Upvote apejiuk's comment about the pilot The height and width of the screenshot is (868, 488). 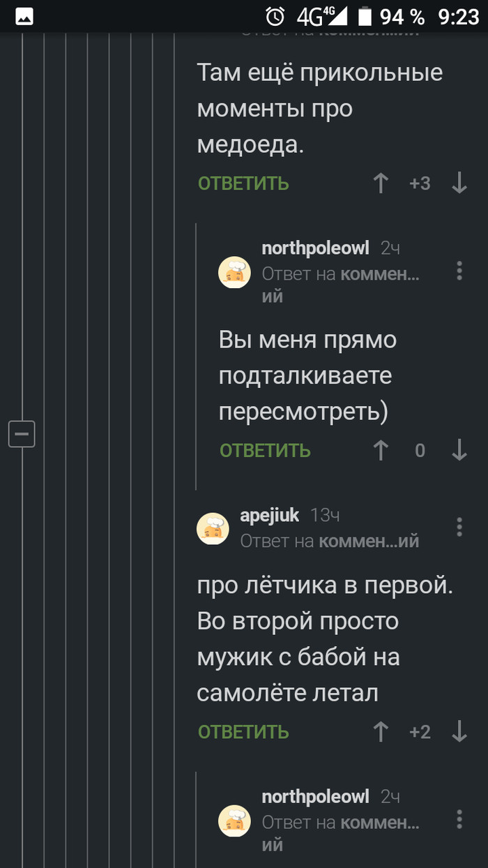[x=381, y=732]
